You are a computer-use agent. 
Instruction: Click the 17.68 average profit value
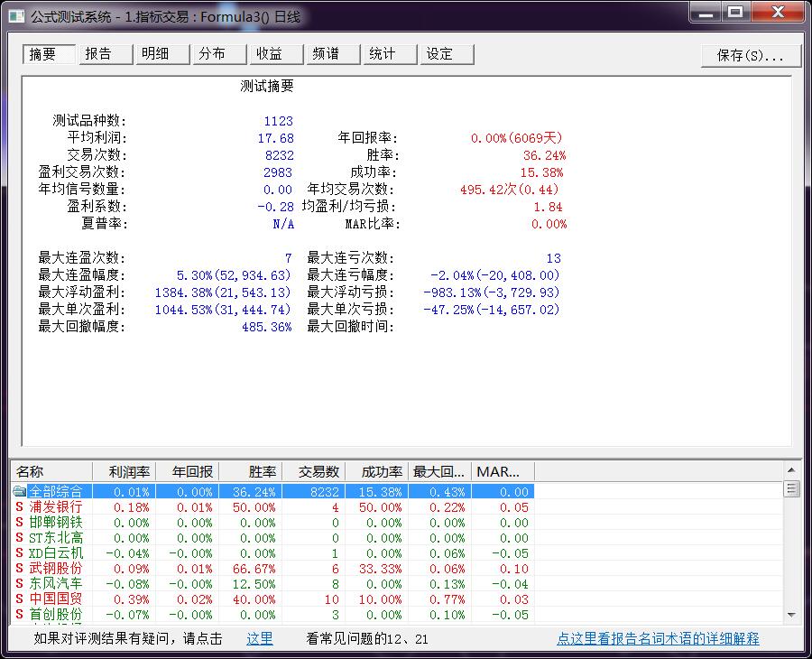click(276, 138)
